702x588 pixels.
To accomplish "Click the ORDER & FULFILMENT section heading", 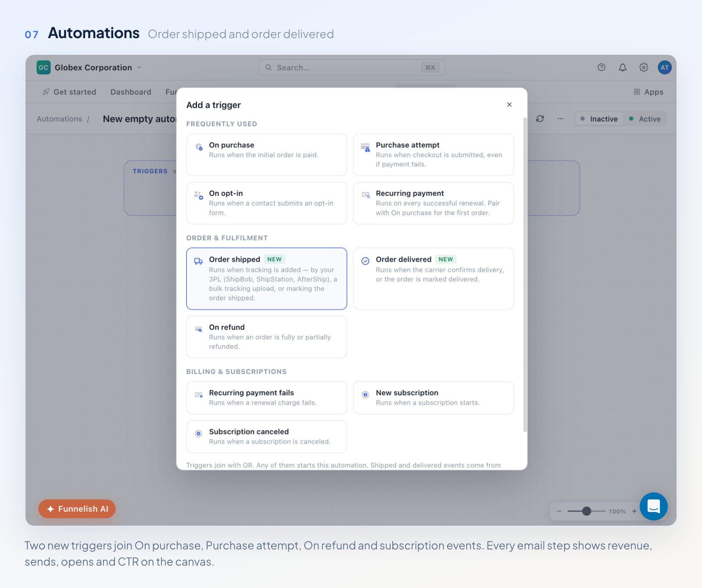I will [227, 238].
